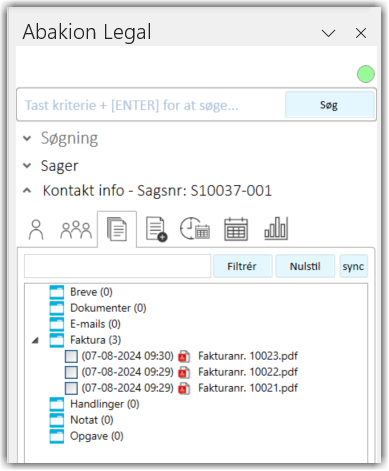The width and height of the screenshot is (389, 471).
Task: Click the Filtrér button
Action: (242, 266)
